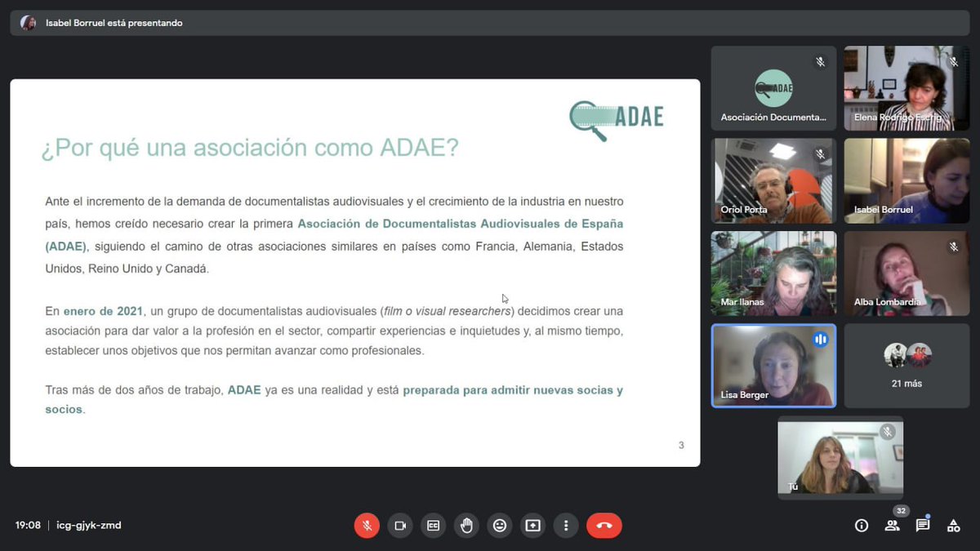Leave the call with the red hang-up button
This screenshot has height=551, width=980.
(x=604, y=526)
